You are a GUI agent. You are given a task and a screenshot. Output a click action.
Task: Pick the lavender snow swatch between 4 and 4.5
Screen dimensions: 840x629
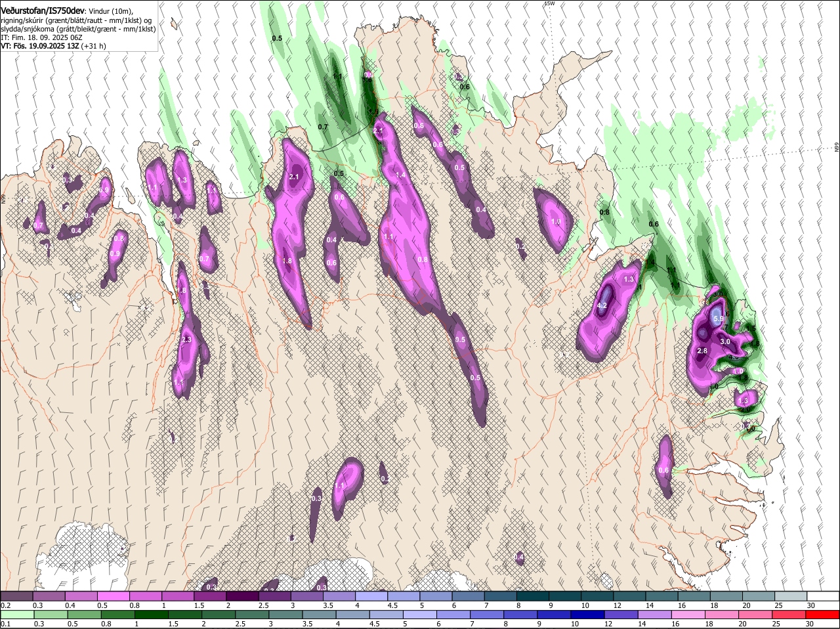pos(371,596)
